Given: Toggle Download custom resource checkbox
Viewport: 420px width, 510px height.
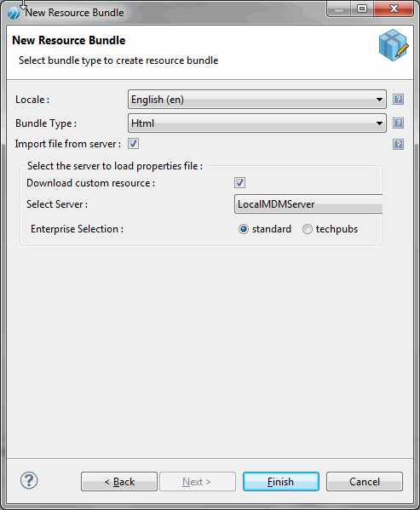Looking at the screenshot, I should click(x=239, y=182).
